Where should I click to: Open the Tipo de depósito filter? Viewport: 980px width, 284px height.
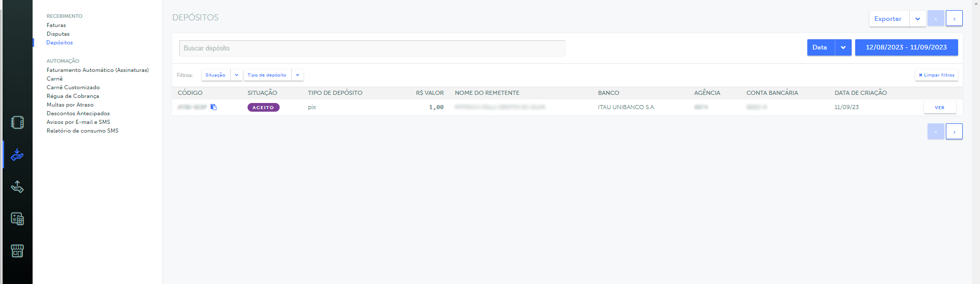pyautogui.click(x=267, y=75)
